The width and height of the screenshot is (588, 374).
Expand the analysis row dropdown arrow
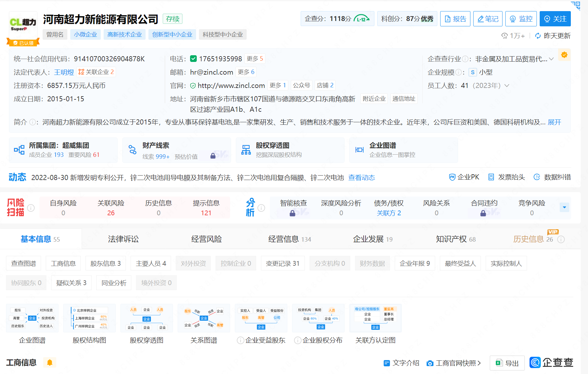564,207
